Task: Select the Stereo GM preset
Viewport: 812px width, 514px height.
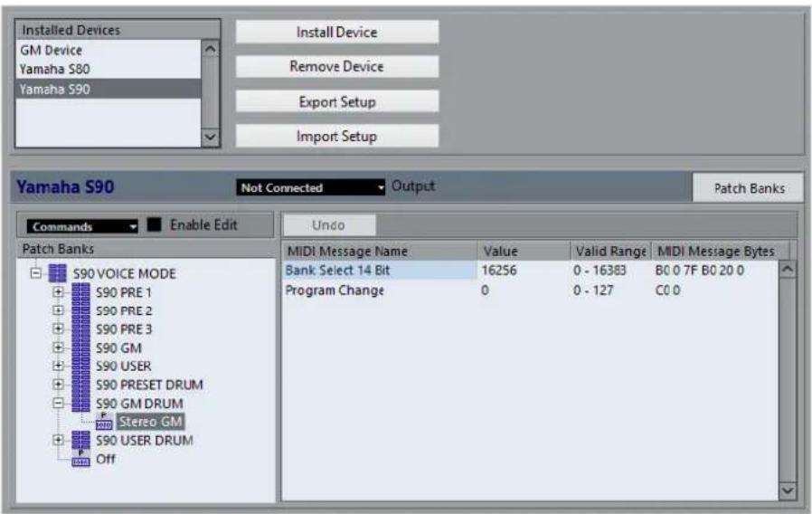Action: click(x=150, y=422)
